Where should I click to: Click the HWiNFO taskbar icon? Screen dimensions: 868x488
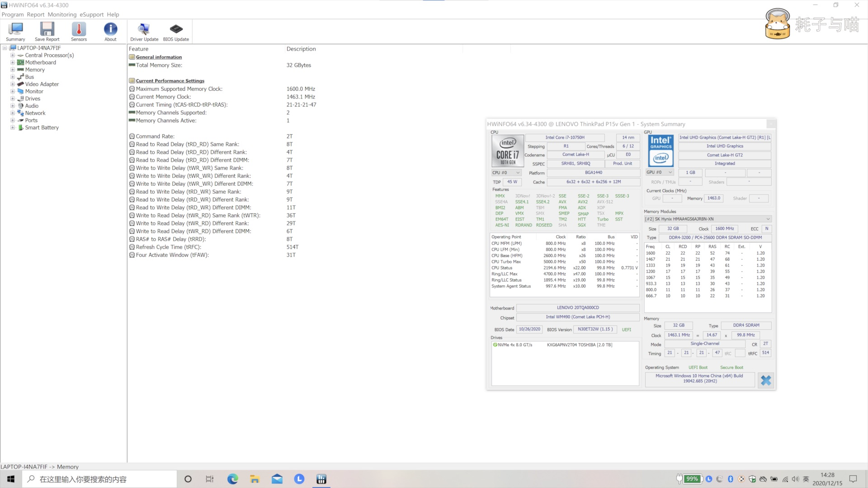click(x=321, y=479)
